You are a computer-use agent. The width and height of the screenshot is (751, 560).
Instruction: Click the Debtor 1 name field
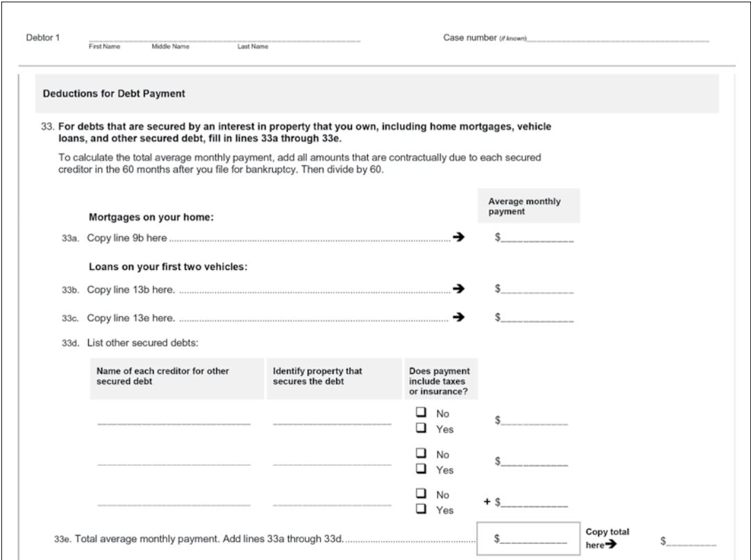click(224, 37)
